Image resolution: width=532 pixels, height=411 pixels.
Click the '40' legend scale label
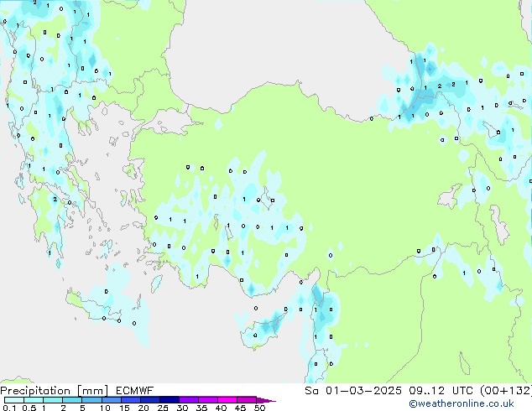click(221, 408)
